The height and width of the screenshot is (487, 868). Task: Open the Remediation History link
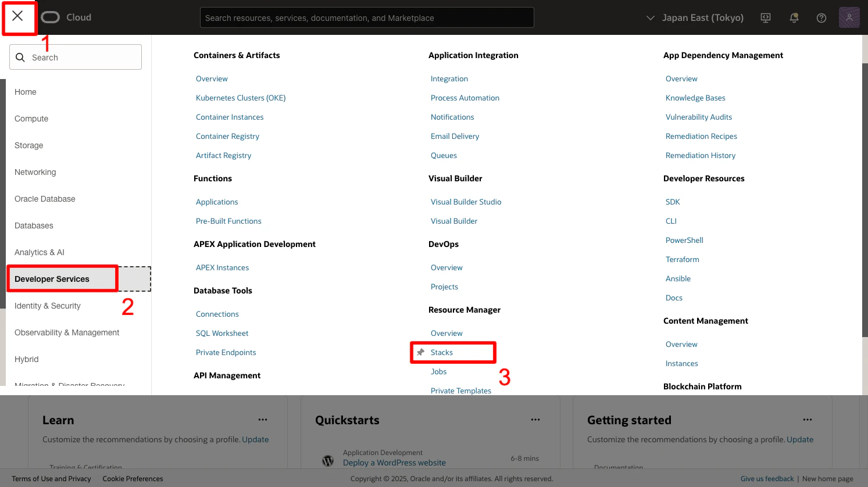[x=701, y=155]
